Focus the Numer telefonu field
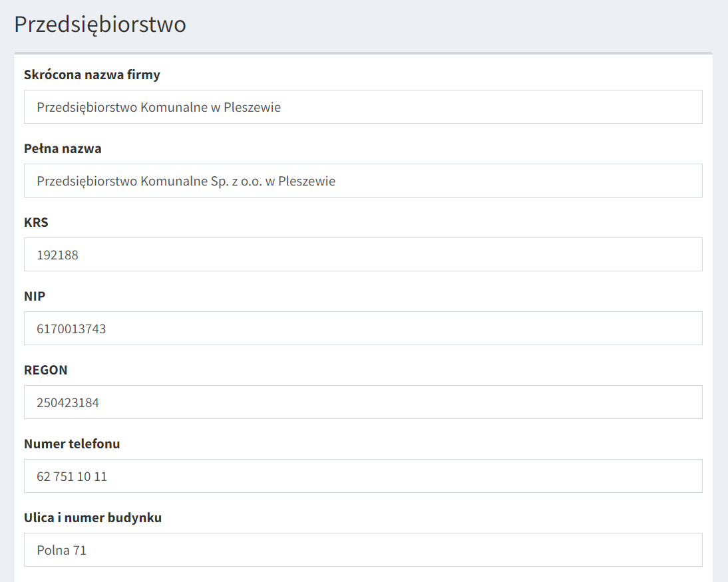The width and height of the screenshot is (728, 582). tap(363, 476)
